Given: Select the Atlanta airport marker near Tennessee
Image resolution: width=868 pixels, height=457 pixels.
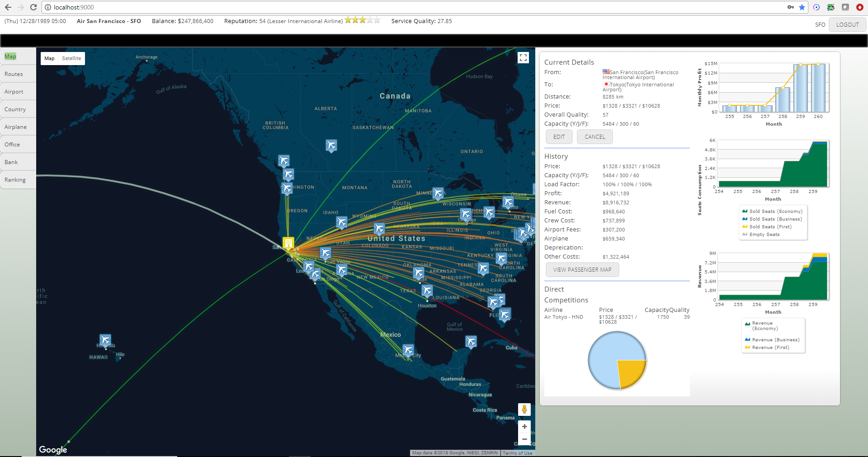Looking at the screenshot, I should [483, 269].
